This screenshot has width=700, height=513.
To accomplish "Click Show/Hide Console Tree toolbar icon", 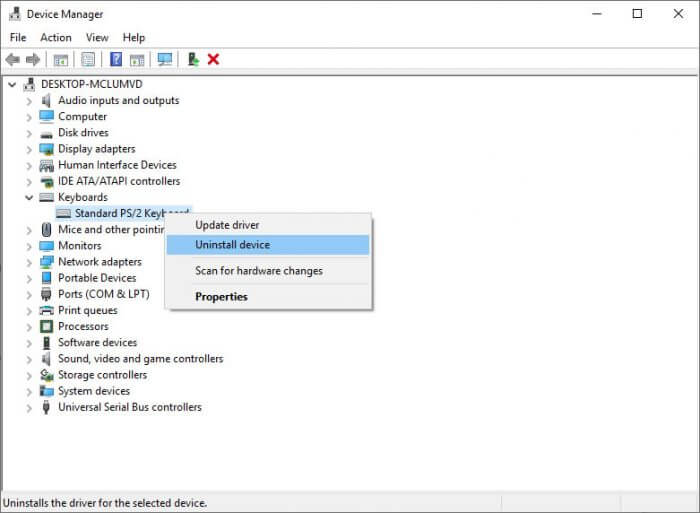I will click(61, 59).
